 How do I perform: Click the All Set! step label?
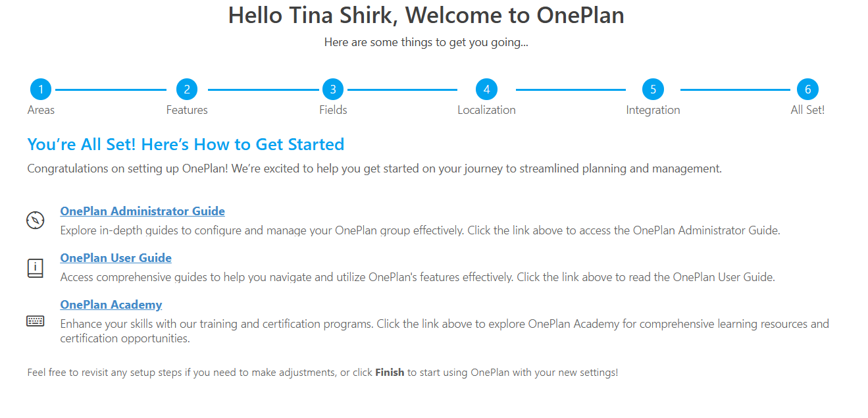point(807,110)
